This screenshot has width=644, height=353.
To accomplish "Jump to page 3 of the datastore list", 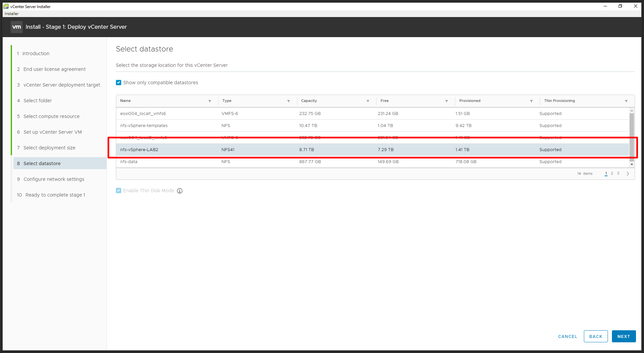I will pos(618,173).
